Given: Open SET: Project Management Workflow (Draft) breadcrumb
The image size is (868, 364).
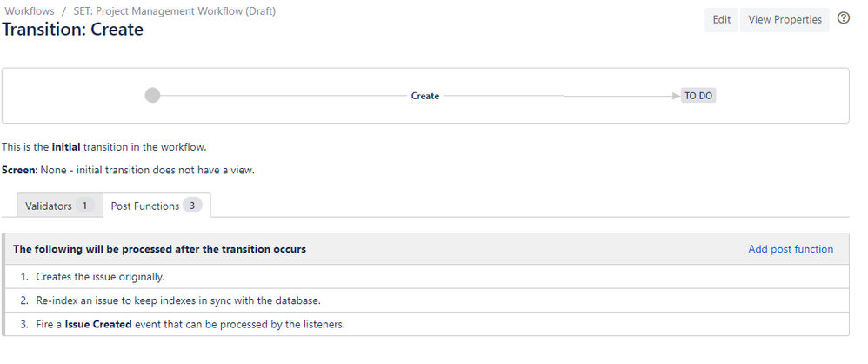Looking at the screenshot, I should click(x=174, y=11).
